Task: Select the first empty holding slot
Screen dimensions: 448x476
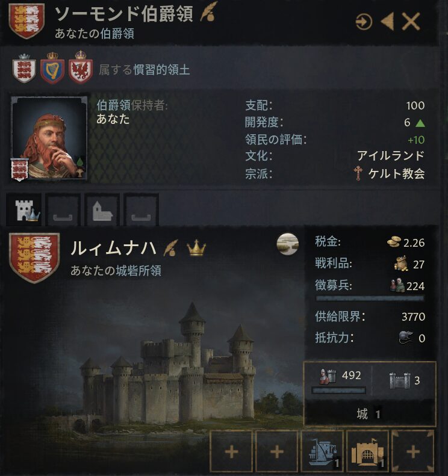Action: tap(63, 210)
